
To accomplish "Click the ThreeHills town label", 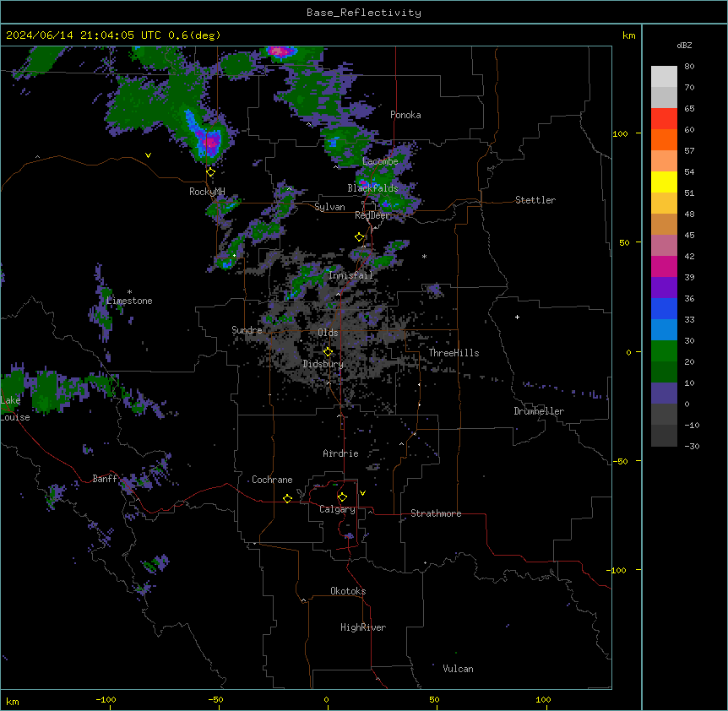I will 454,353.
